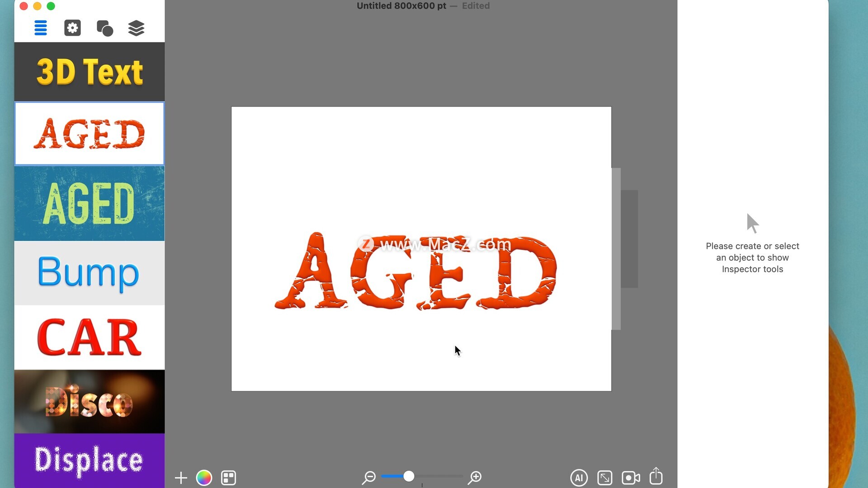Open the color wheel picker
The image size is (868, 488).
coord(204,478)
